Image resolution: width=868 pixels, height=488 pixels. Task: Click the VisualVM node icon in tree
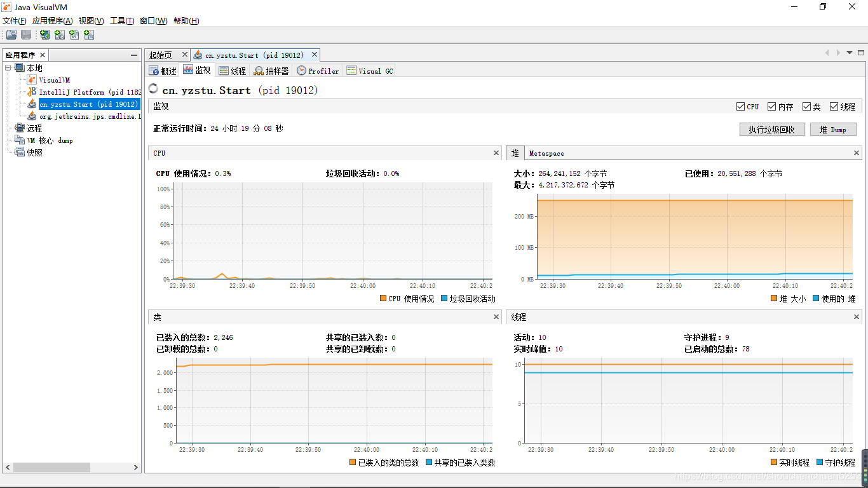pyautogui.click(x=32, y=80)
